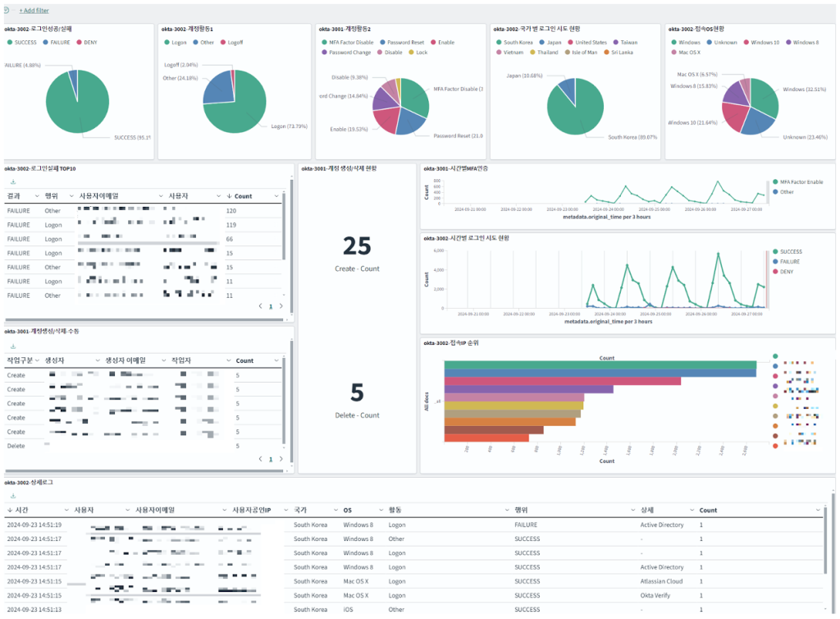The image size is (840, 619).
Task: Download the 로그인실패 TOP10 table data
Action: click(x=13, y=181)
